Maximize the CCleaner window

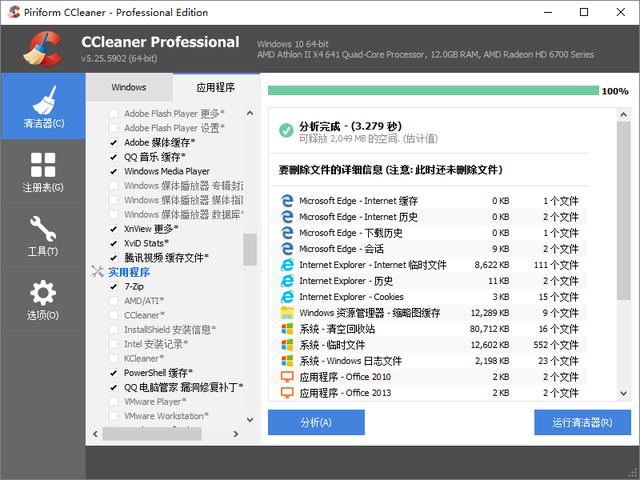click(584, 12)
